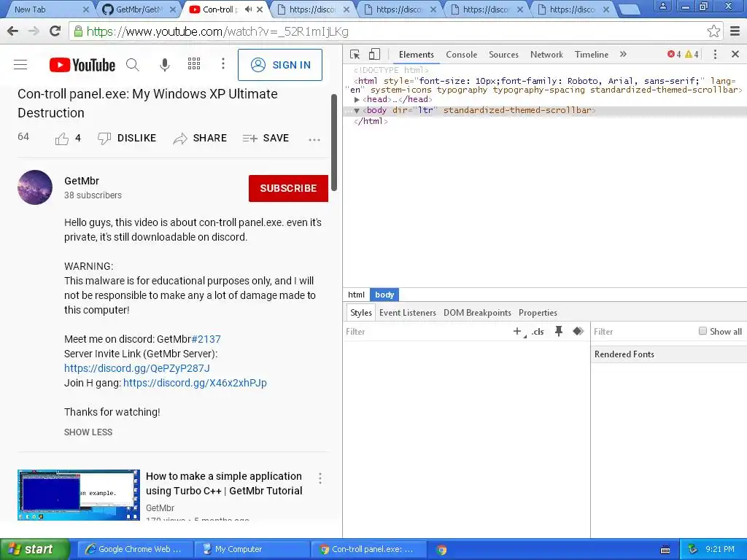Select body in the breadcrumb
Viewport: 747px width, 560px height.
click(x=384, y=295)
